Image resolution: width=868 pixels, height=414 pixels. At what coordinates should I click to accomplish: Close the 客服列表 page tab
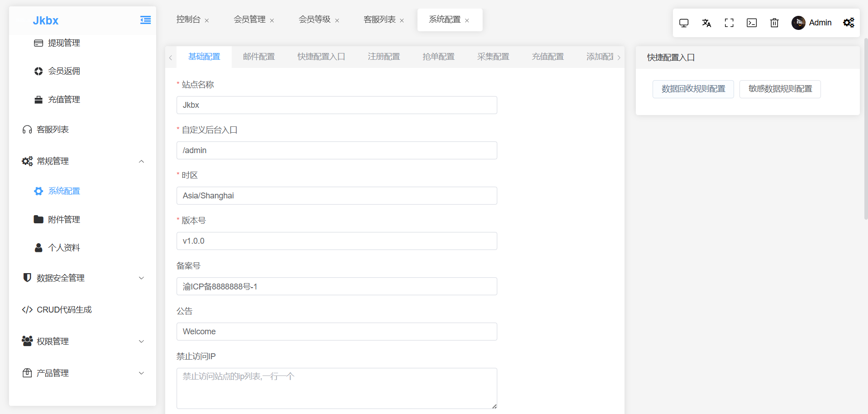pyautogui.click(x=402, y=20)
